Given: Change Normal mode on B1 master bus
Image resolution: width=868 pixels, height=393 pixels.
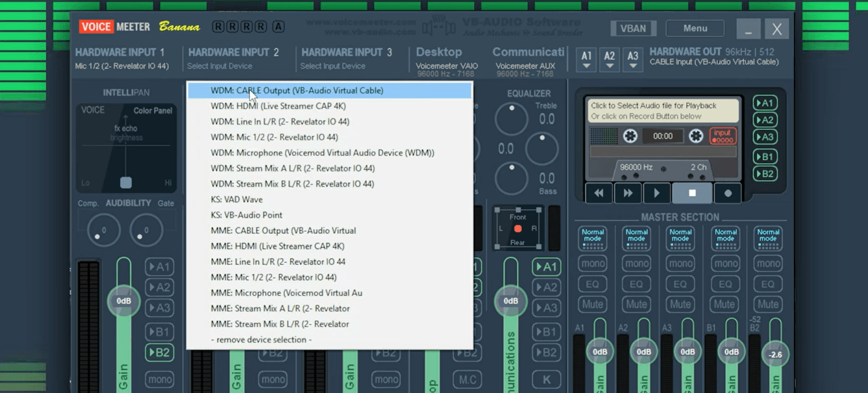Looking at the screenshot, I should click(725, 238).
